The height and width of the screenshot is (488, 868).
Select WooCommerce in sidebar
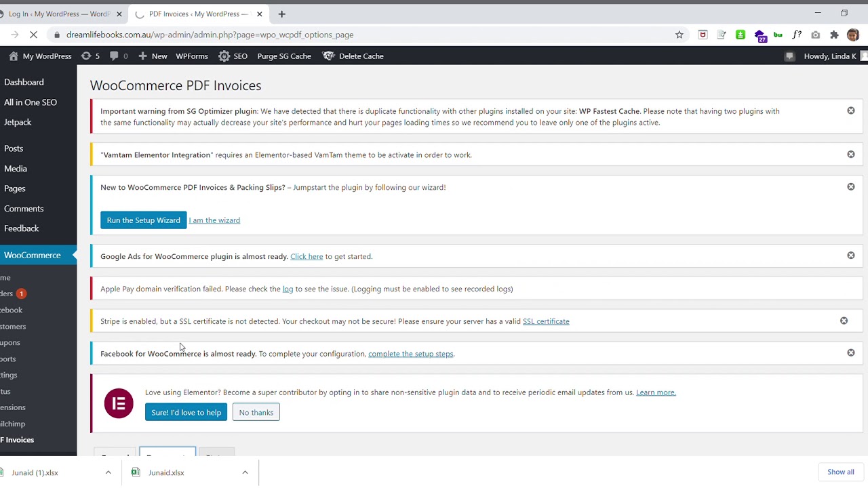click(38, 255)
